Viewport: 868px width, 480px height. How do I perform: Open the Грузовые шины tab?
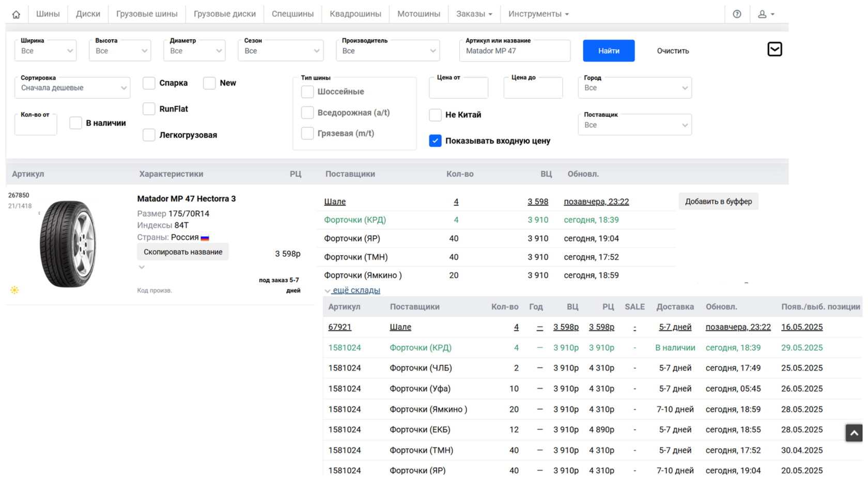click(147, 14)
